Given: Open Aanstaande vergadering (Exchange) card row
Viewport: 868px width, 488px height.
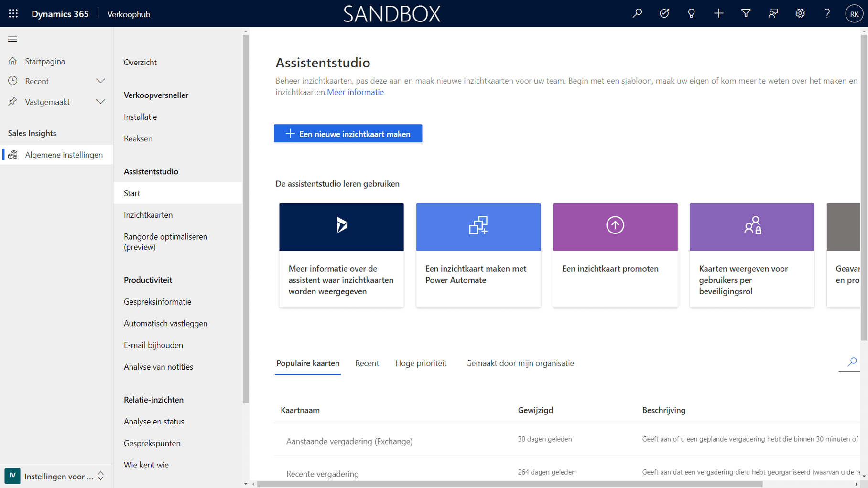Looking at the screenshot, I should pyautogui.click(x=567, y=440).
